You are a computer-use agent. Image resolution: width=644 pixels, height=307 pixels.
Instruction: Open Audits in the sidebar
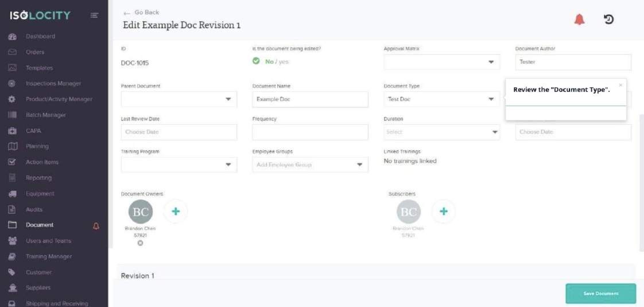34,209
